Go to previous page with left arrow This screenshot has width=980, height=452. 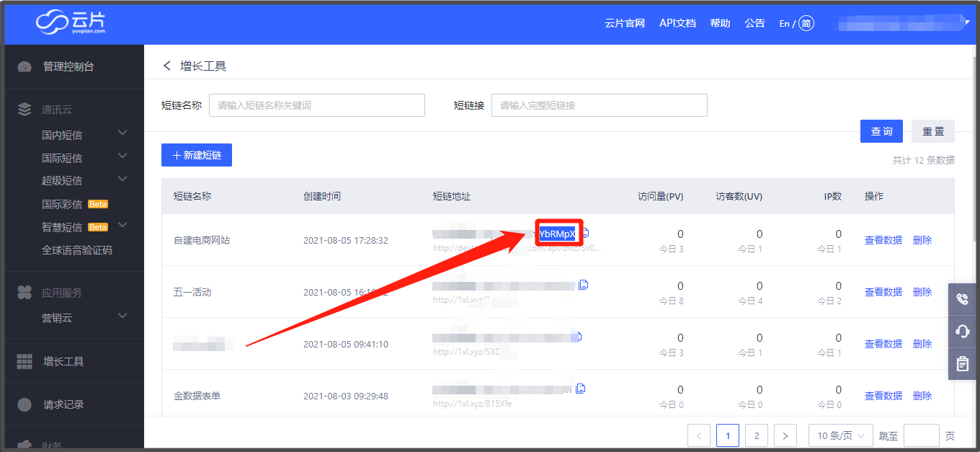click(x=699, y=435)
